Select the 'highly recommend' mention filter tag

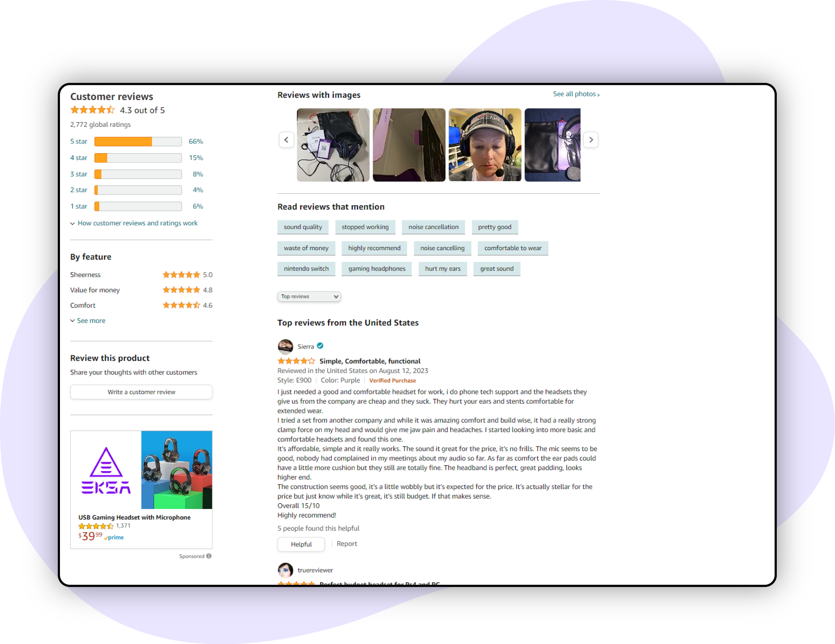[374, 248]
